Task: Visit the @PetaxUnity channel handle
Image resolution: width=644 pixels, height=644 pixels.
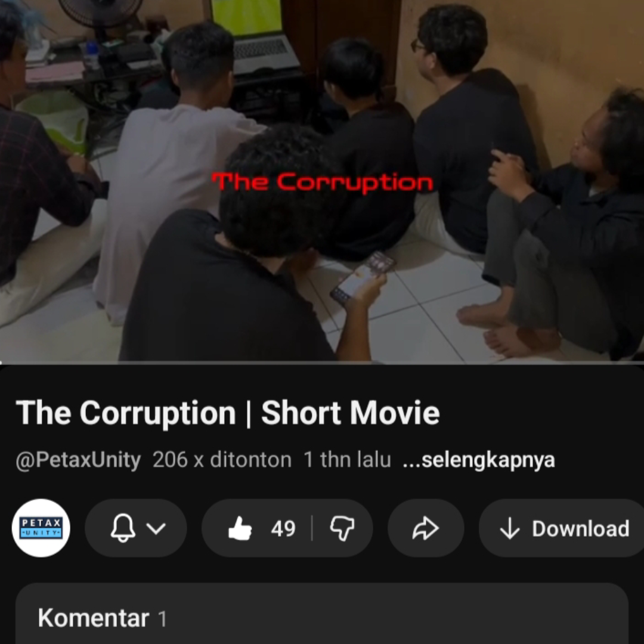Action: click(78, 460)
